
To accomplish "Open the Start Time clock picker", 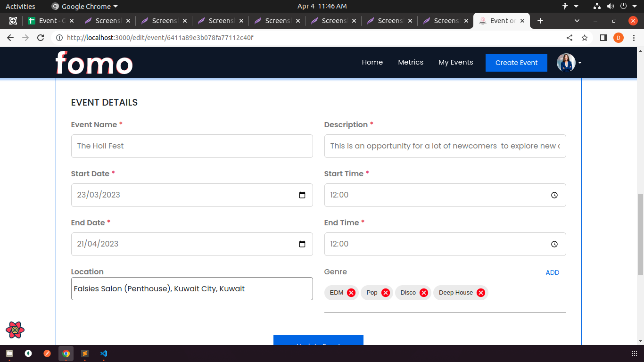I will tap(554, 195).
